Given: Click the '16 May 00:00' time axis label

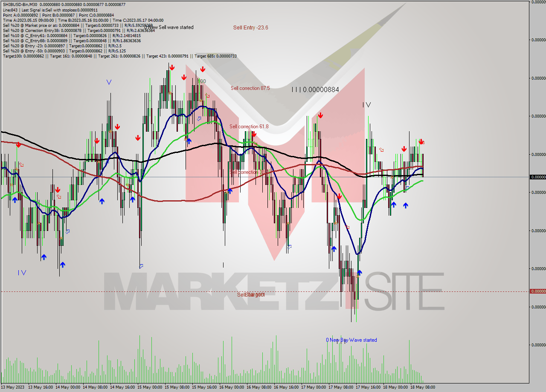Looking at the screenshot, I should (x=231, y=387).
